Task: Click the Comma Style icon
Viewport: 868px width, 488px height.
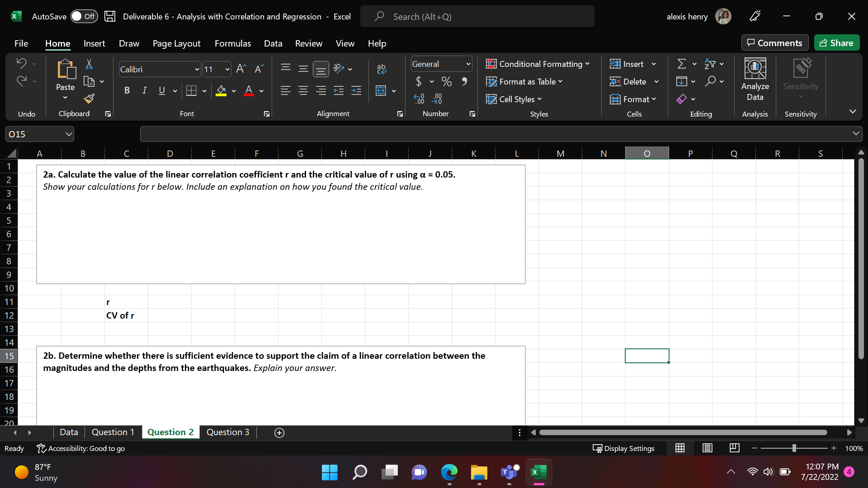Action: tap(464, 82)
